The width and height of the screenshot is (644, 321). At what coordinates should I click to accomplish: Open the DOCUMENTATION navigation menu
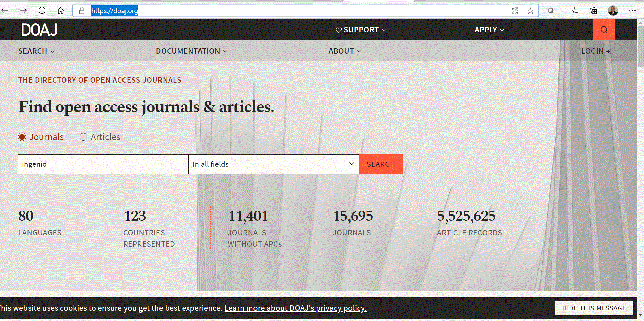(188, 51)
